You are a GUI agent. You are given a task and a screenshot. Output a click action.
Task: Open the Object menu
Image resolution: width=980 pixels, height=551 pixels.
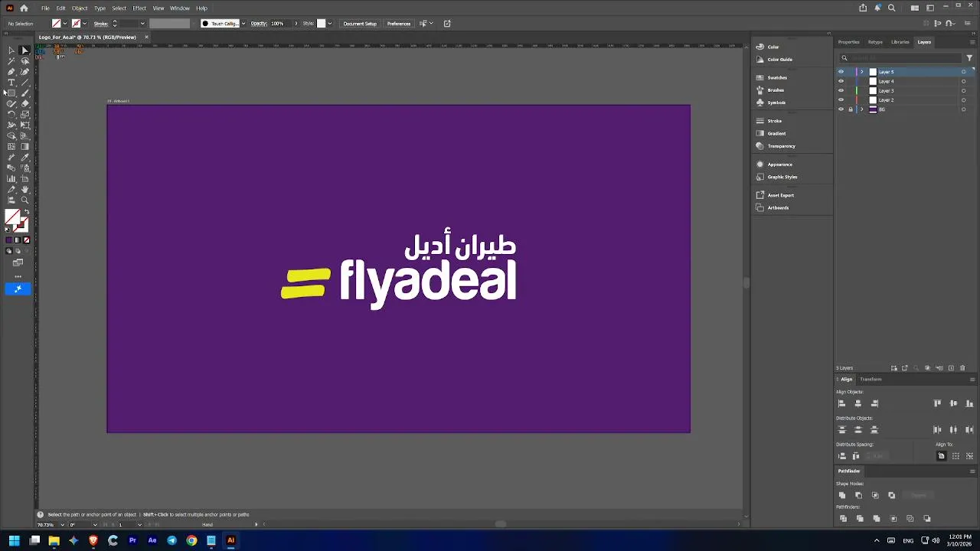(80, 8)
